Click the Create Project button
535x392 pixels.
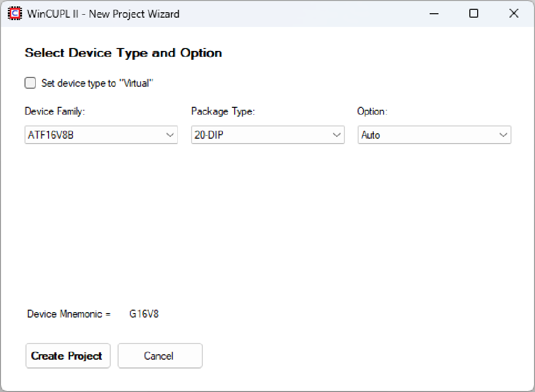coord(68,356)
